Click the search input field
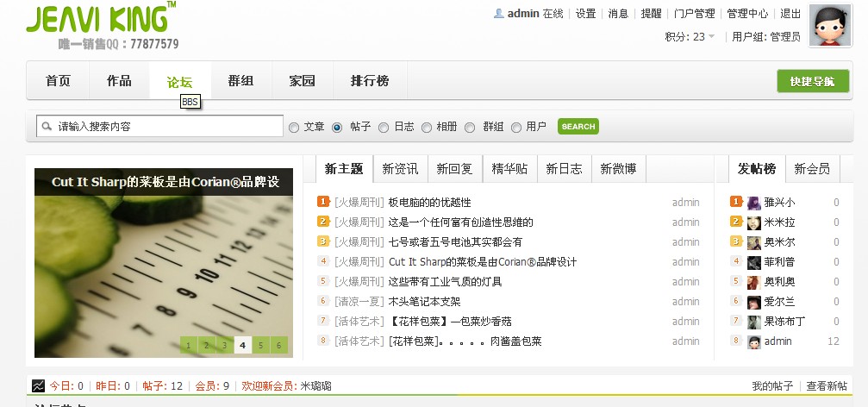The image size is (868, 407). pyautogui.click(x=160, y=126)
